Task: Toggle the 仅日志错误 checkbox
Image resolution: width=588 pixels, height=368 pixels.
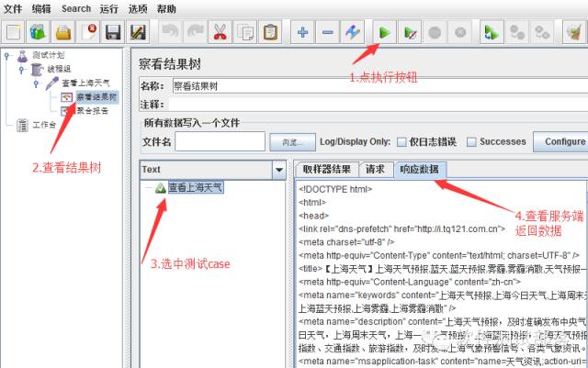Action: point(401,142)
